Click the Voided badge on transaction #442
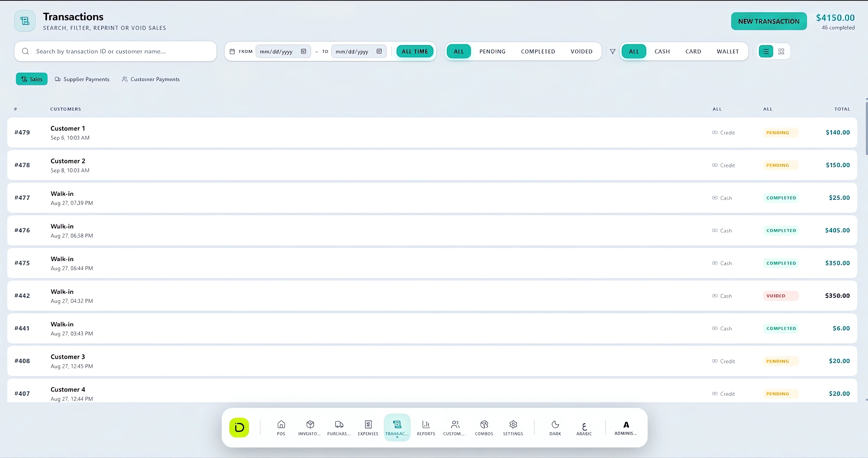The width and height of the screenshot is (868, 458). coord(781,295)
